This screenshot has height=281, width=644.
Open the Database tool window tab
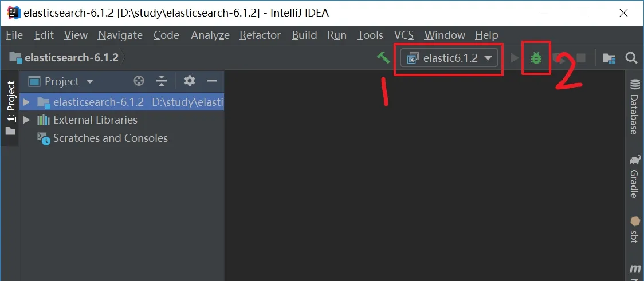coord(635,106)
